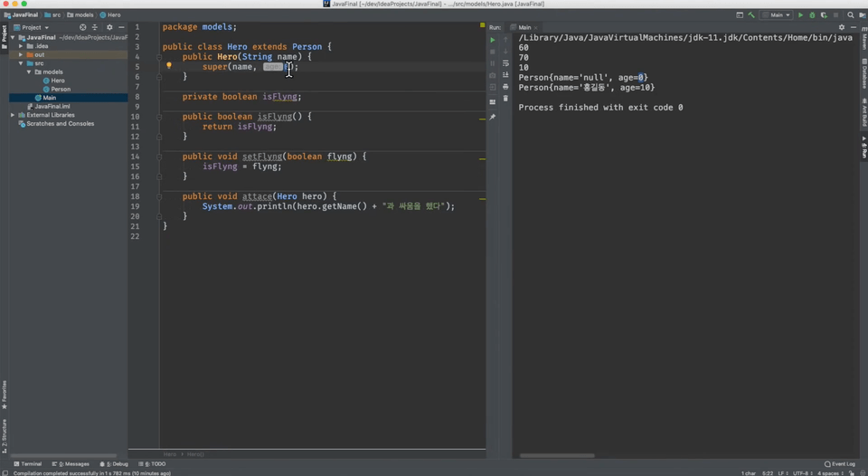The image size is (868, 476).
Task: Rerun Main in the Run panel
Action: coord(492,40)
